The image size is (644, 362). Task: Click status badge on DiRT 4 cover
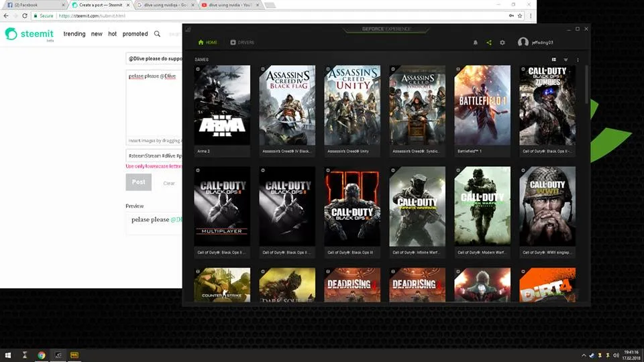pos(523,271)
